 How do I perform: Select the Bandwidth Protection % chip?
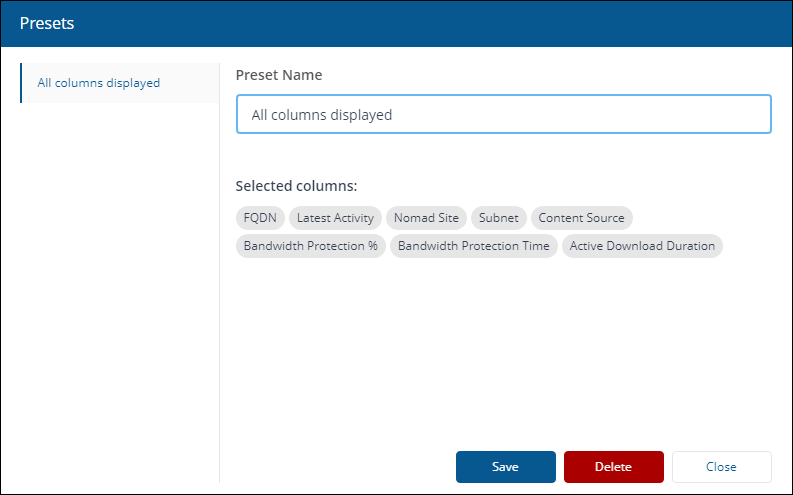click(x=310, y=246)
